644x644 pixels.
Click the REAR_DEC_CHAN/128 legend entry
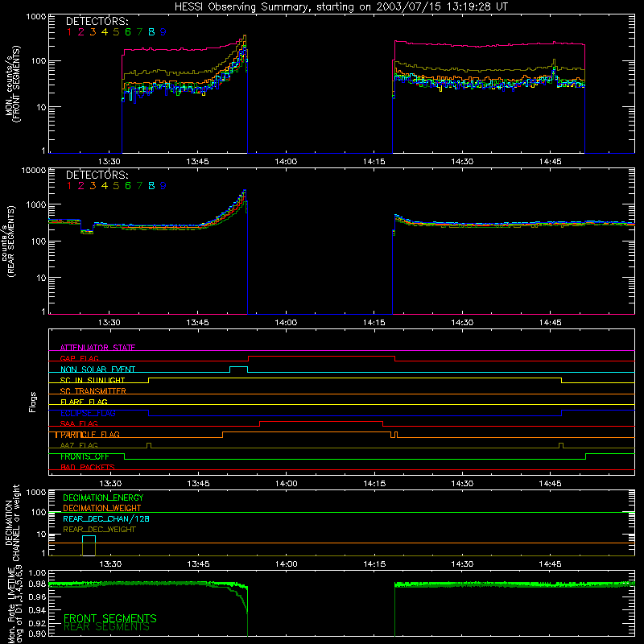pos(106,519)
